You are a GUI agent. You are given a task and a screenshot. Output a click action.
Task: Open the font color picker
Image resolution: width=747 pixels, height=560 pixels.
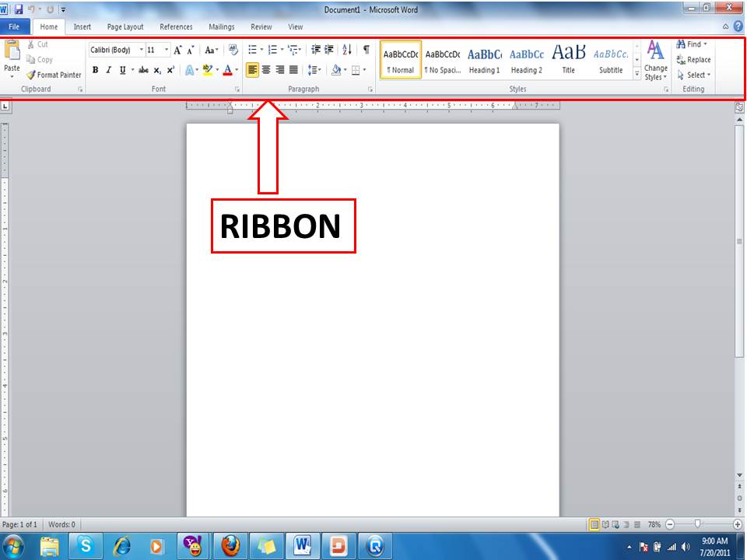227,70
